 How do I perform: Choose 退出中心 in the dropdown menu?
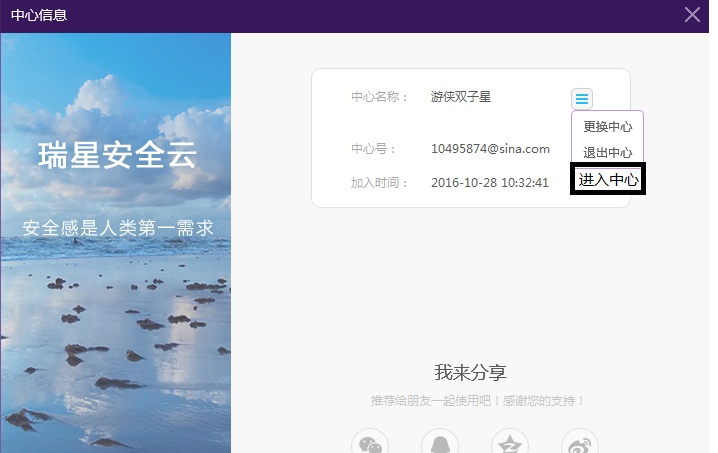[607, 153]
